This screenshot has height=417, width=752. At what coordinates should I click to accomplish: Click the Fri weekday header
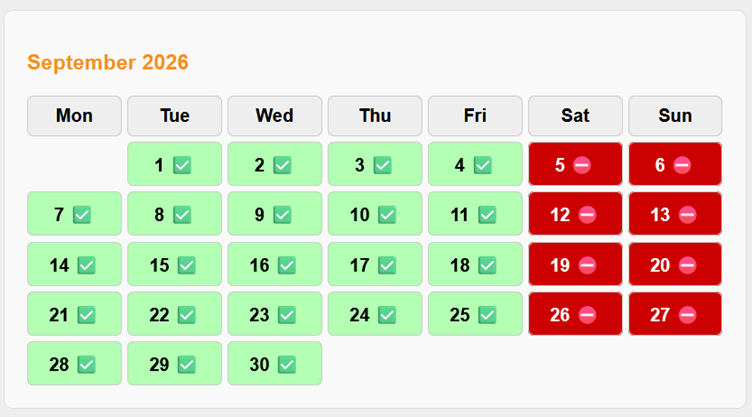pos(475,116)
